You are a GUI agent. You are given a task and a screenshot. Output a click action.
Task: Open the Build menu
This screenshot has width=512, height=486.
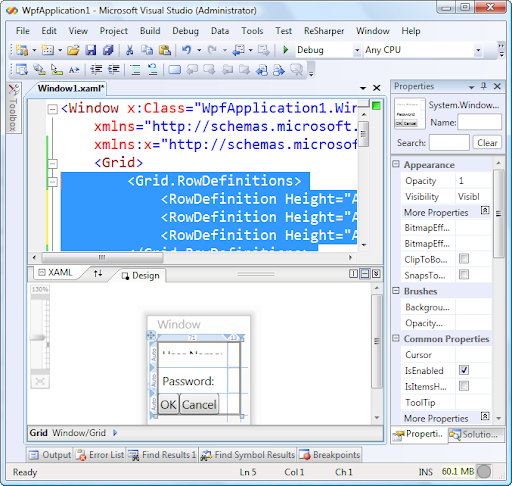tap(150, 31)
